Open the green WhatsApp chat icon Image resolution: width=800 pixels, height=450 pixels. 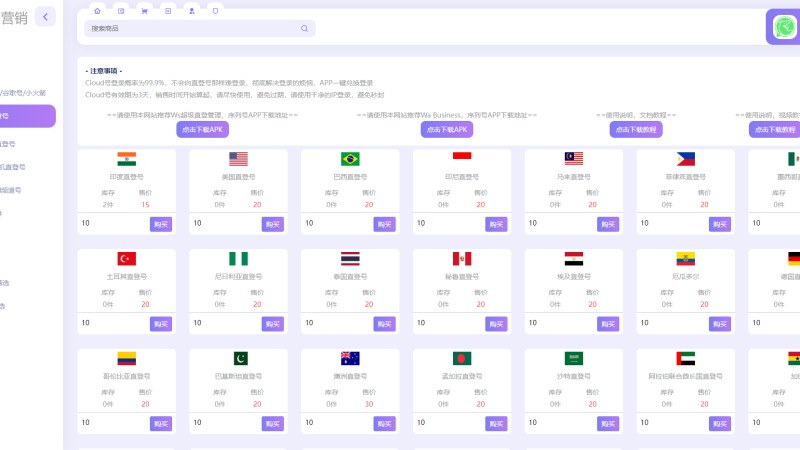click(x=784, y=27)
